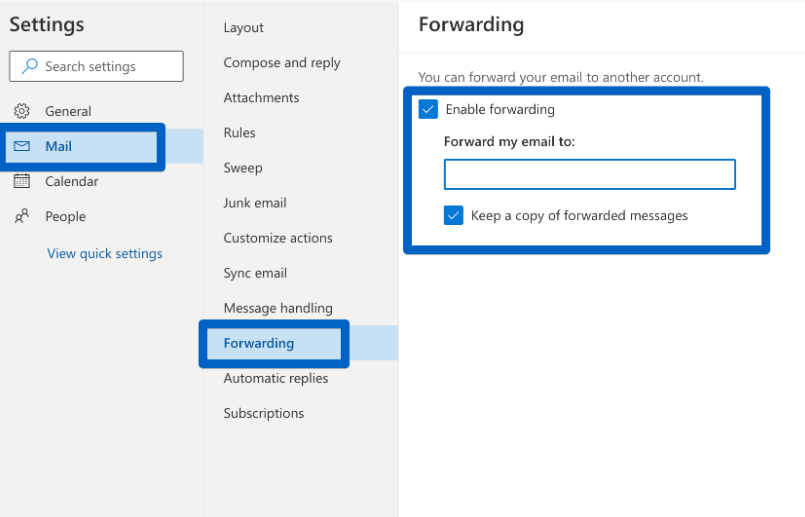The image size is (805, 517).
Task: Focus the Forward my email to field
Action: pos(590,175)
